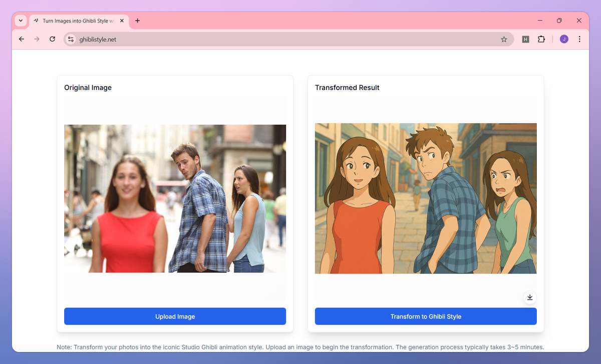The height and width of the screenshot is (364, 601).
Task: Click the browser forward arrow
Action: point(37,39)
